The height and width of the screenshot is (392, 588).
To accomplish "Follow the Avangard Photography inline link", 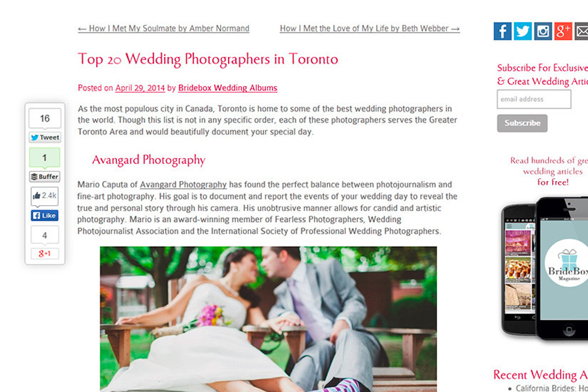I will 183,184.
